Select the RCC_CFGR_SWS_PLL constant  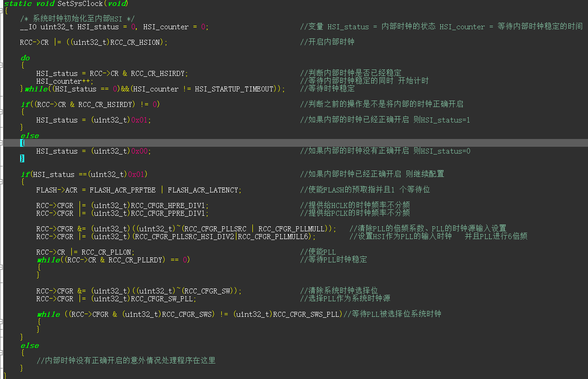306,315
